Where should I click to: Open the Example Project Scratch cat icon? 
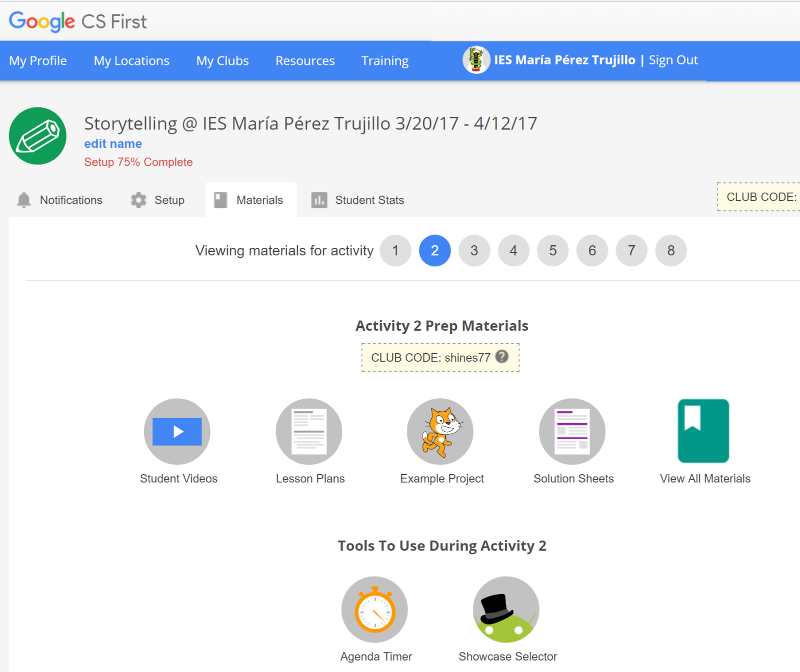pyautogui.click(x=440, y=431)
